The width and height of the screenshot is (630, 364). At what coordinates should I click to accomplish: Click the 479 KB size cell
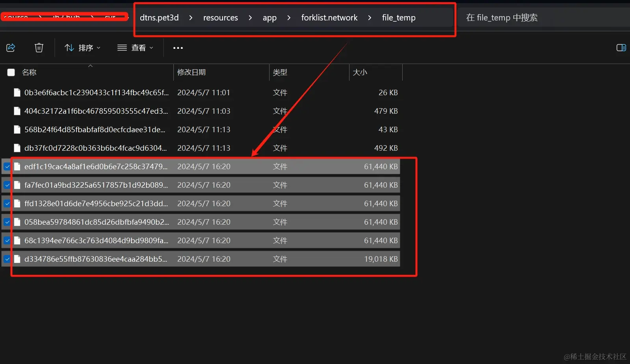coord(386,111)
